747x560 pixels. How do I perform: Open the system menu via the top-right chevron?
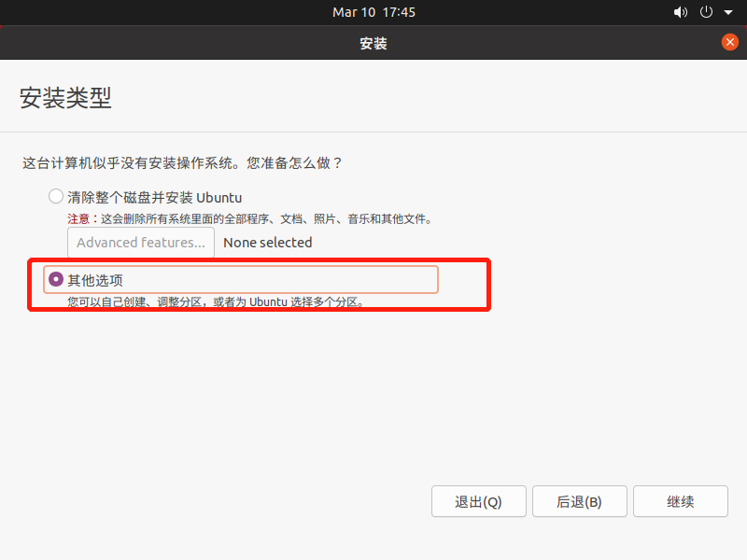tap(729, 12)
